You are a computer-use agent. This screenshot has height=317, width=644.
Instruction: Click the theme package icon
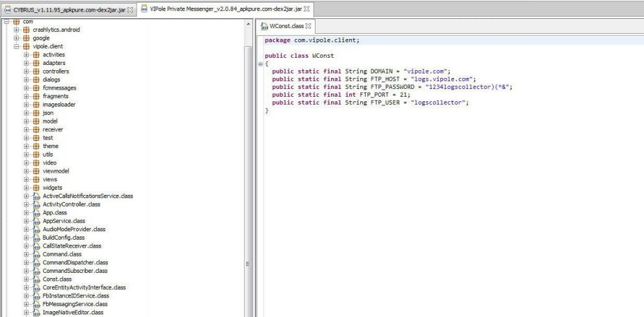(36, 146)
